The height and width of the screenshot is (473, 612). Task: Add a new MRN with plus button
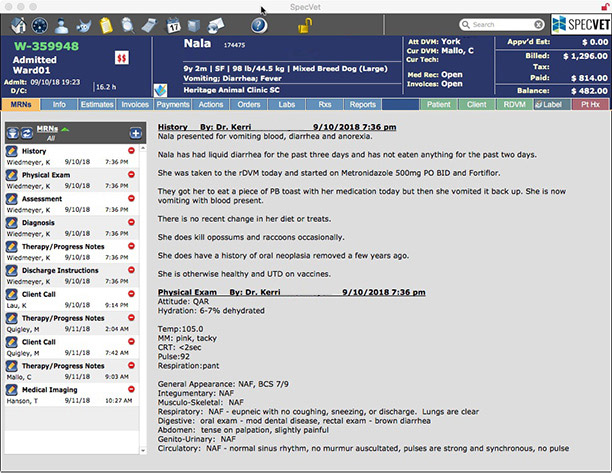[x=135, y=133]
